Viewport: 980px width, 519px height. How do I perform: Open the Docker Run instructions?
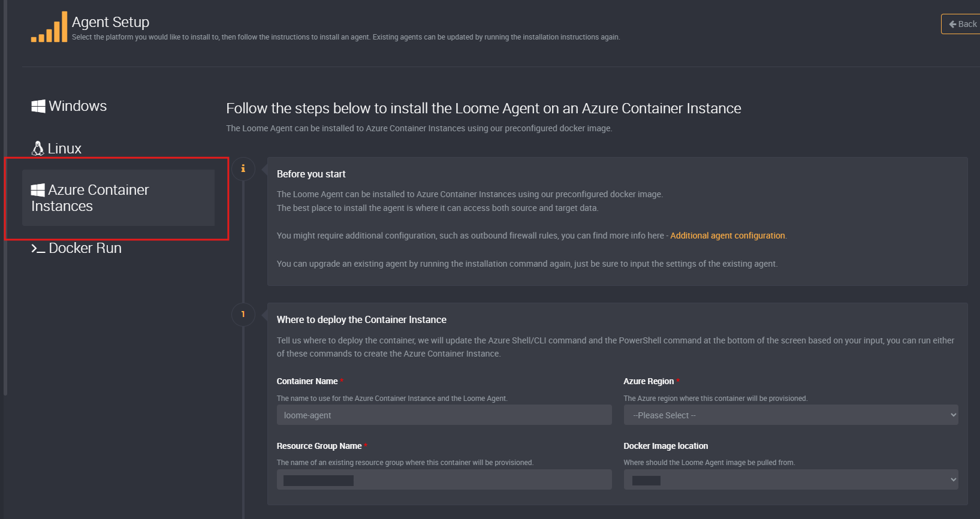pos(76,248)
